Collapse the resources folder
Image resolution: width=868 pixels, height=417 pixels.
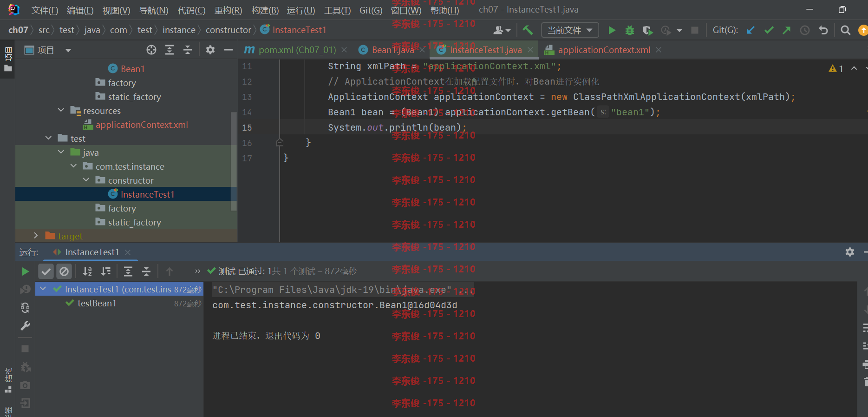click(x=61, y=110)
